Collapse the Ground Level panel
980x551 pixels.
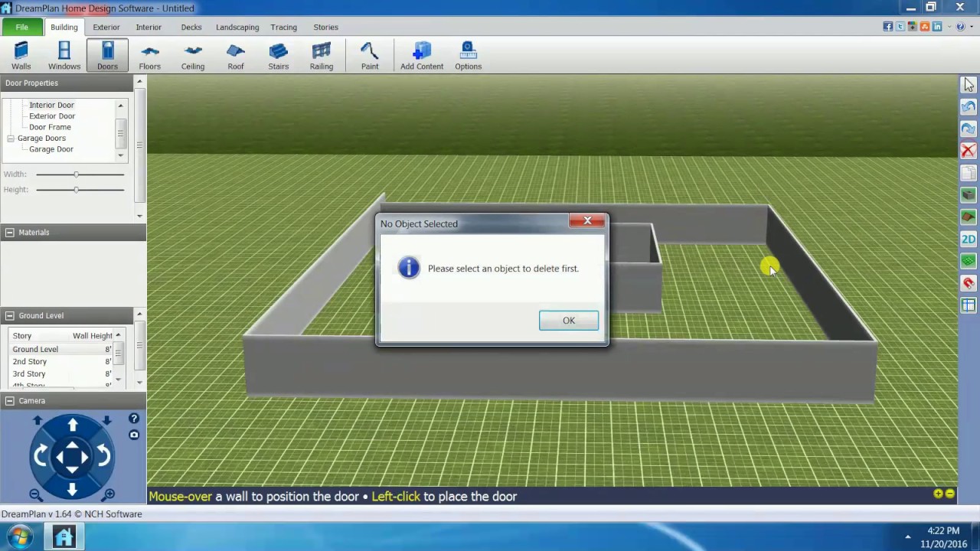(10, 315)
